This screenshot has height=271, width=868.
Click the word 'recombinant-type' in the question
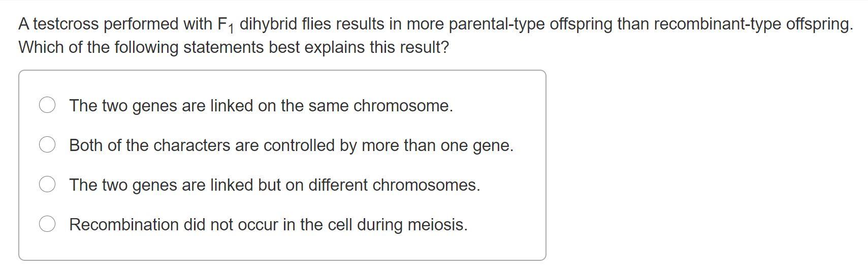pyautogui.click(x=717, y=24)
